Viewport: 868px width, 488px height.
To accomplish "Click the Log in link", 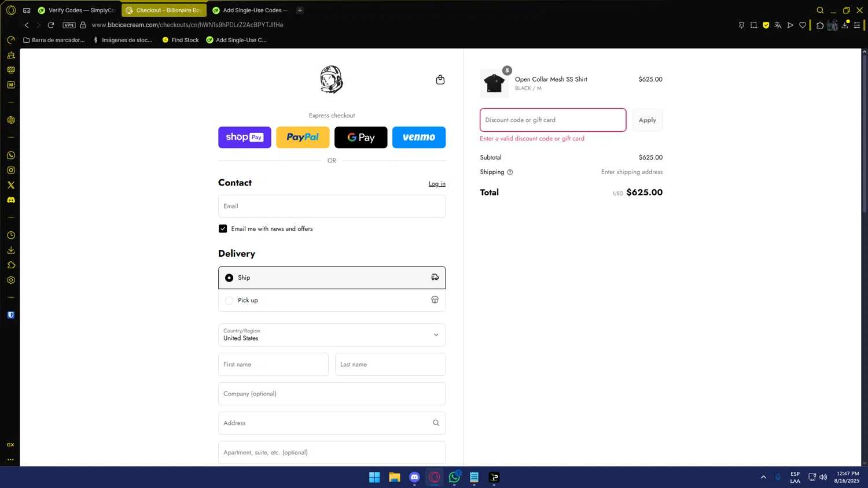I will (x=437, y=184).
